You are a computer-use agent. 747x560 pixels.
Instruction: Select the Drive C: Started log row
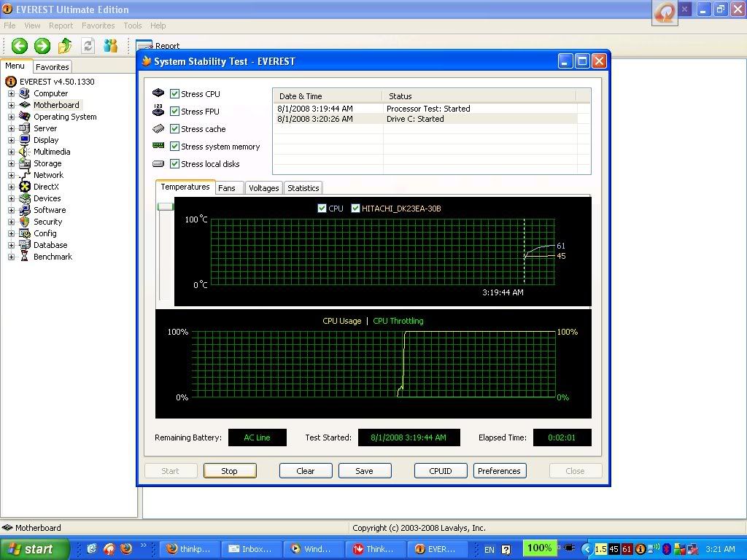pyautogui.click(x=426, y=119)
